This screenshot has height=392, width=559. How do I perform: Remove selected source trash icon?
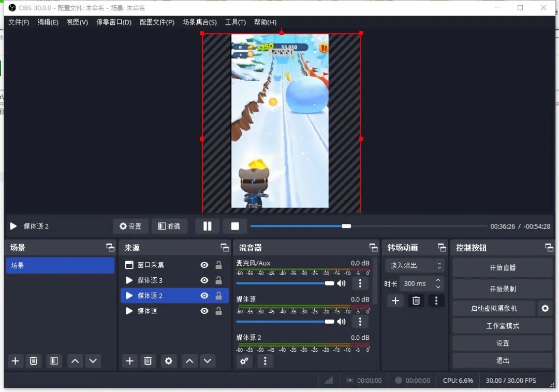pos(148,361)
